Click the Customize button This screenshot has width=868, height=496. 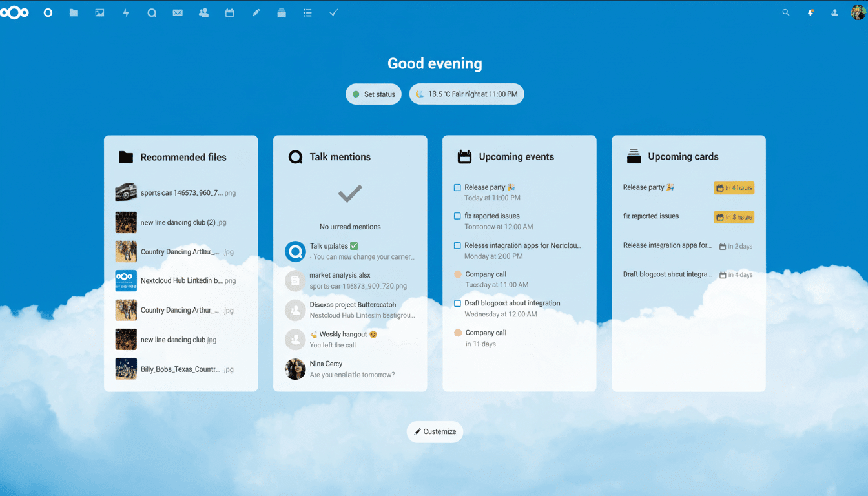click(x=435, y=431)
